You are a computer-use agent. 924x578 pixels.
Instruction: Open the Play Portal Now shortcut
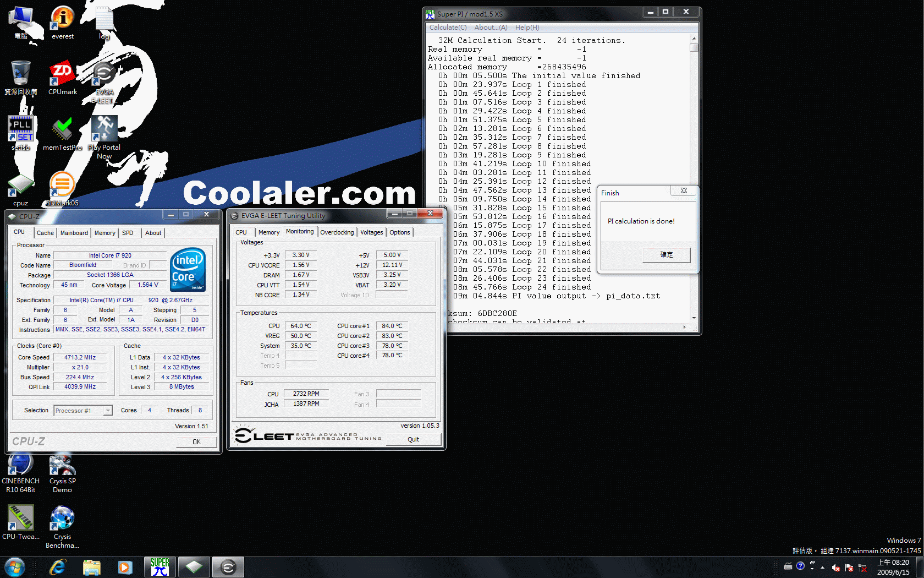(104, 138)
